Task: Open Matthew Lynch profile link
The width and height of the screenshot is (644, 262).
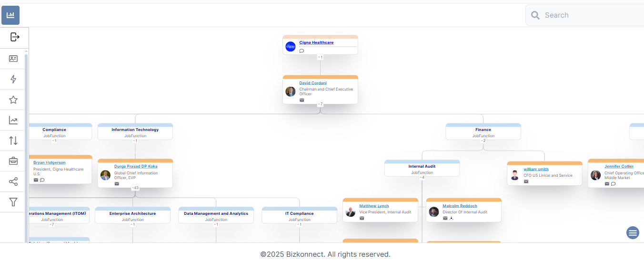Action: [374, 206]
